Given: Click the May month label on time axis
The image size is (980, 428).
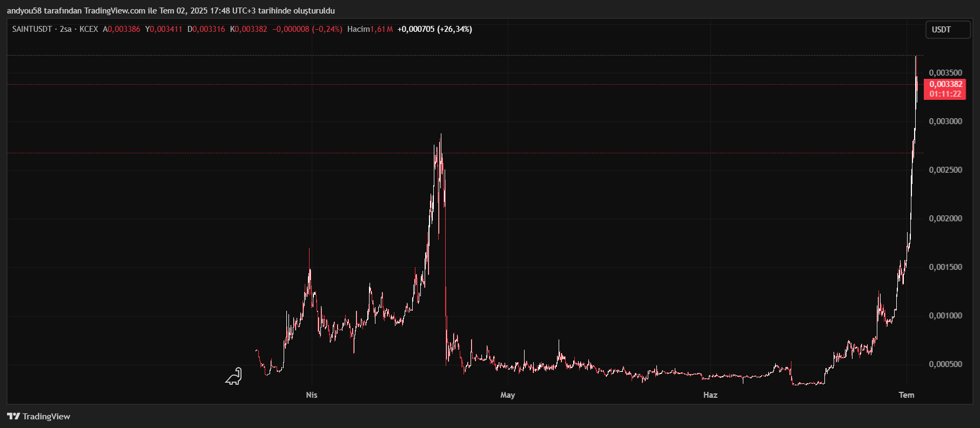Looking at the screenshot, I should (508, 395).
